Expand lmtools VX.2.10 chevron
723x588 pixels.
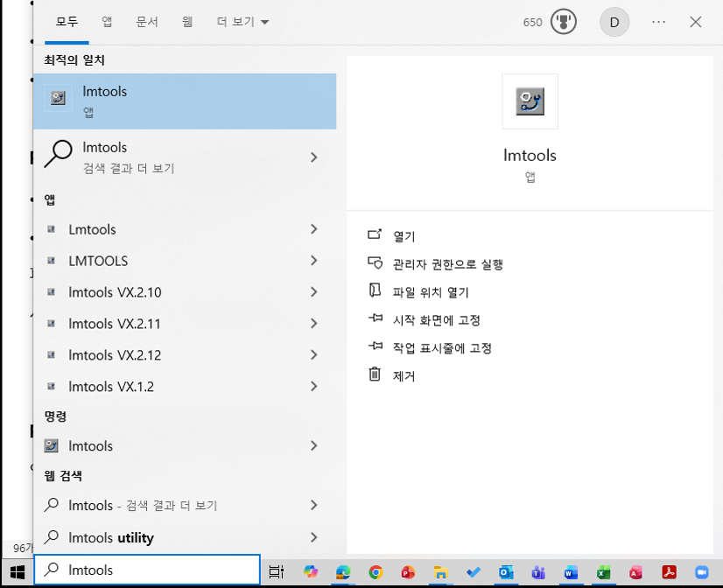tap(314, 291)
